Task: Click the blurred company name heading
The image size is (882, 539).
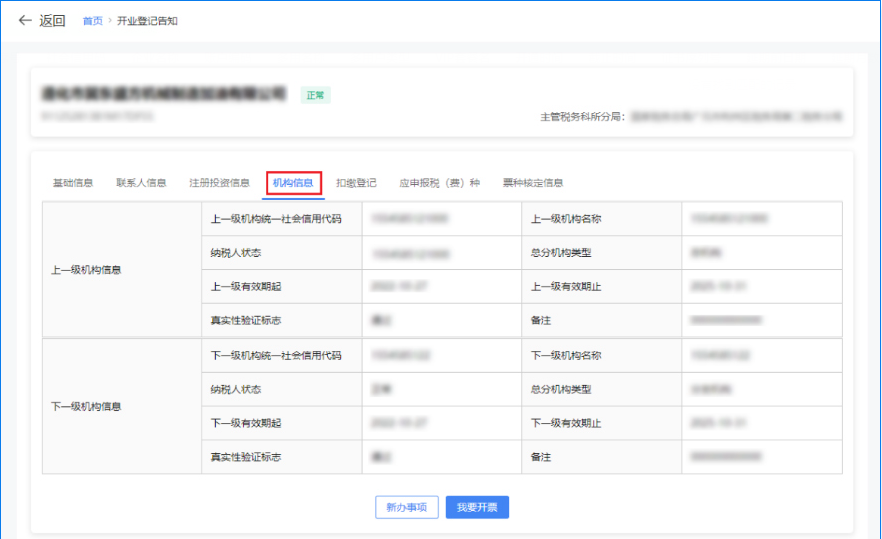Action: [164, 94]
